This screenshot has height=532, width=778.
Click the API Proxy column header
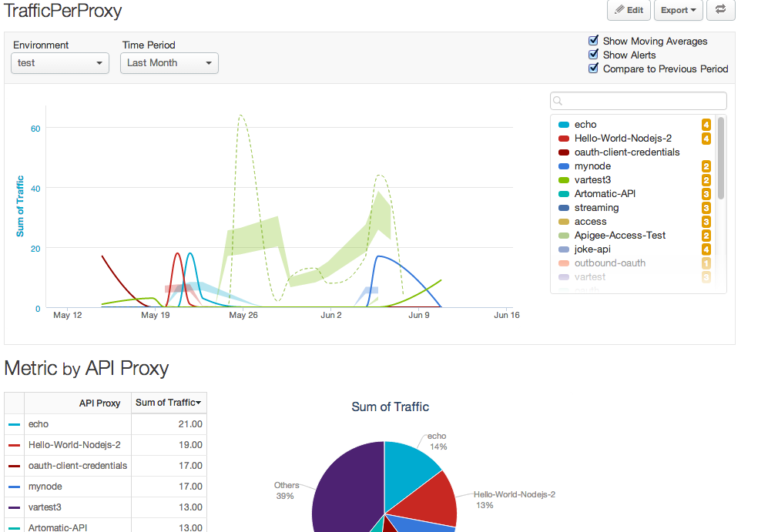click(99, 403)
